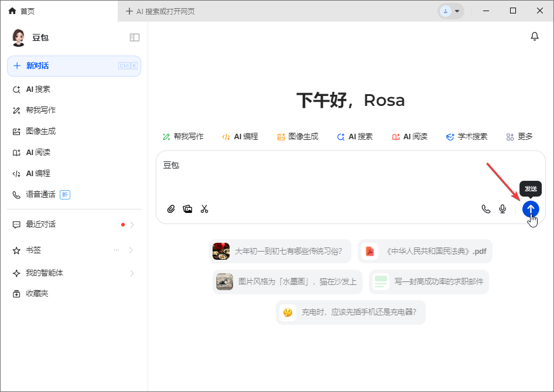Click the blue send arrow button
The width and height of the screenshot is (554, 392).
pyautogui.click(x=529, y=209)
